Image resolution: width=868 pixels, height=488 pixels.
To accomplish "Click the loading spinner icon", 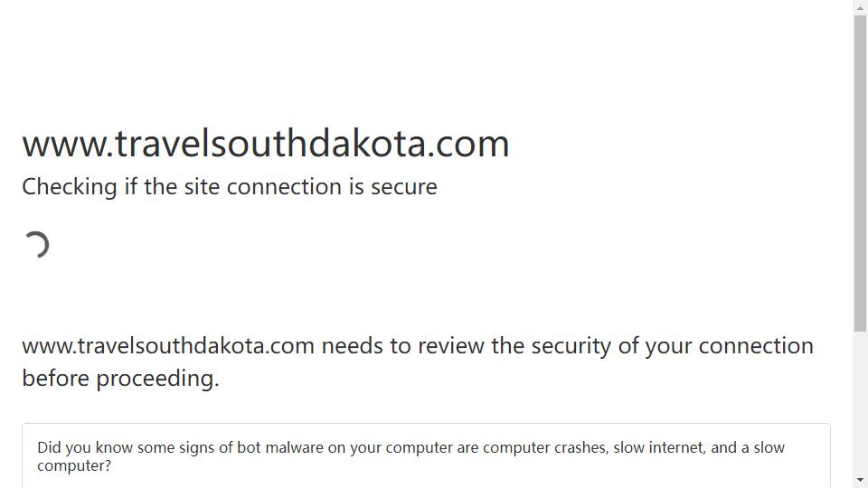I will tap(36, 245).
